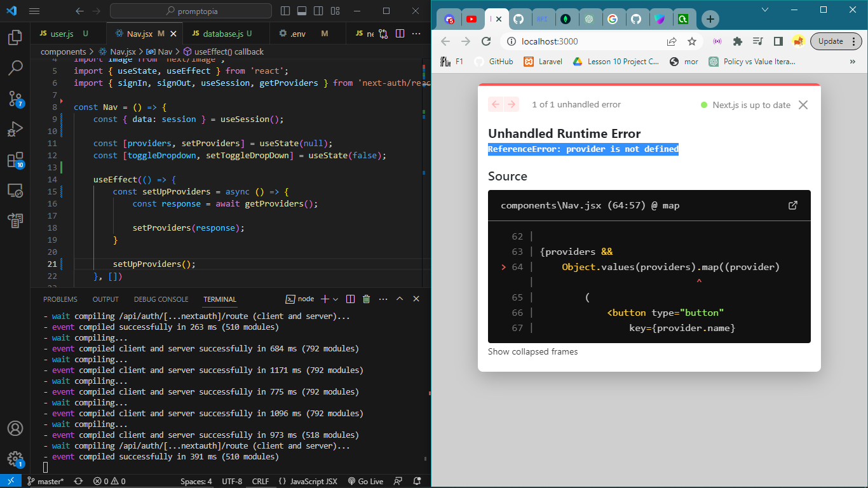The height and width of the screenshot is (488, 868).
Task: Toggle Chrome side panel button
Action: point(778,41)
